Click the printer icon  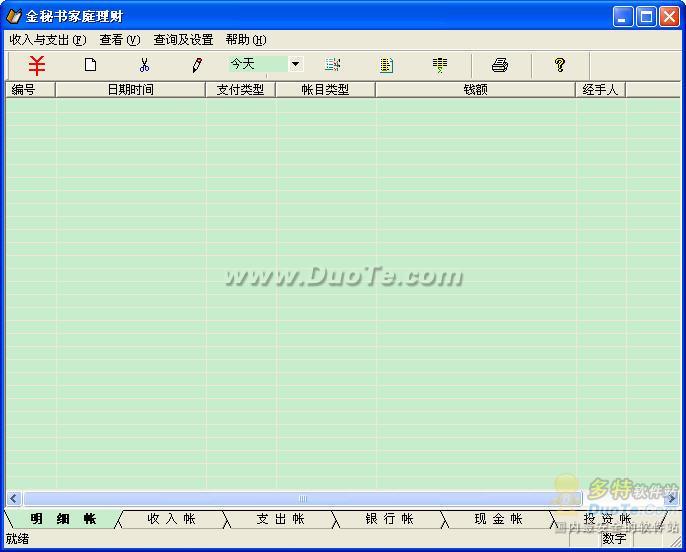tap(500, 65)
